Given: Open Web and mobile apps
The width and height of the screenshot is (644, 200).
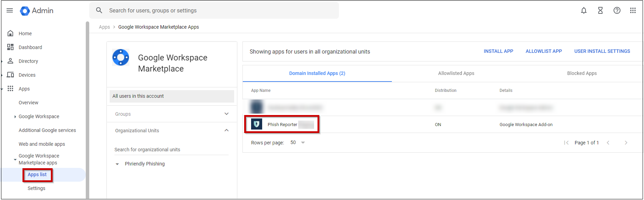Looking at the screenshot, I should (x=42, y=144).
